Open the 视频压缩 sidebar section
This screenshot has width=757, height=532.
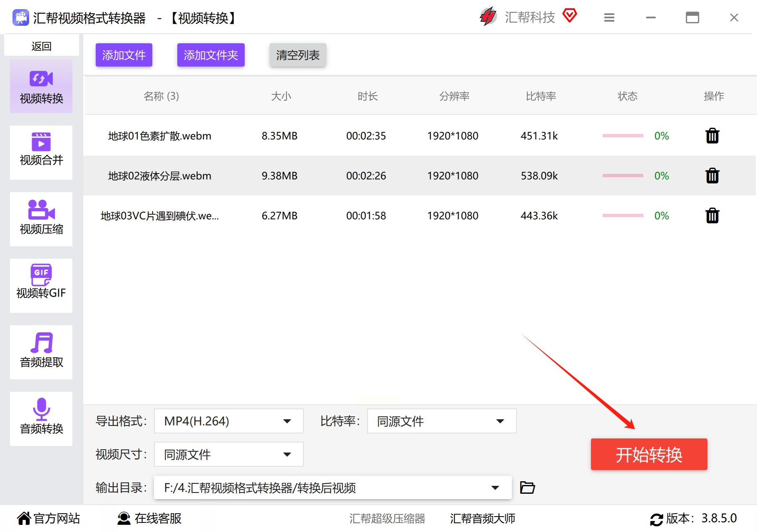[x=41, y=219]
